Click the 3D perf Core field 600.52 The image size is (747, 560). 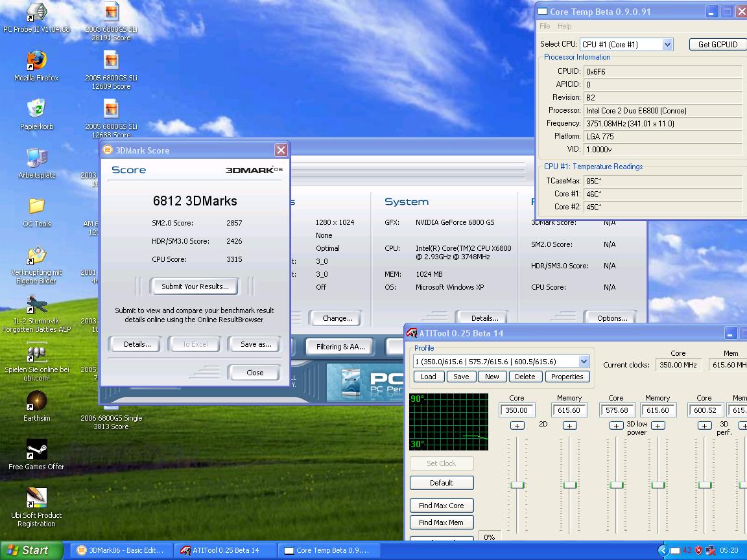pos(705,410)
